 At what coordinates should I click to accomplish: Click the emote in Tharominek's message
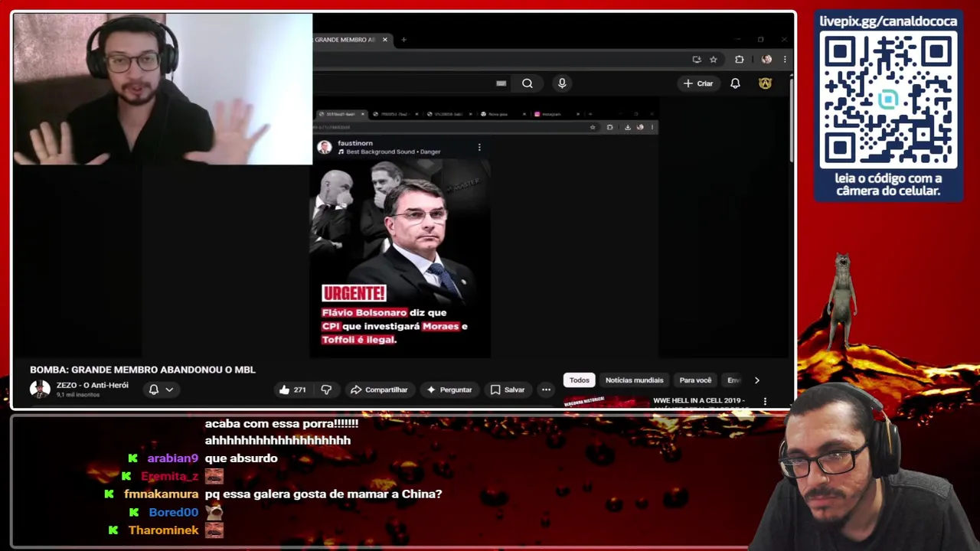214,530
